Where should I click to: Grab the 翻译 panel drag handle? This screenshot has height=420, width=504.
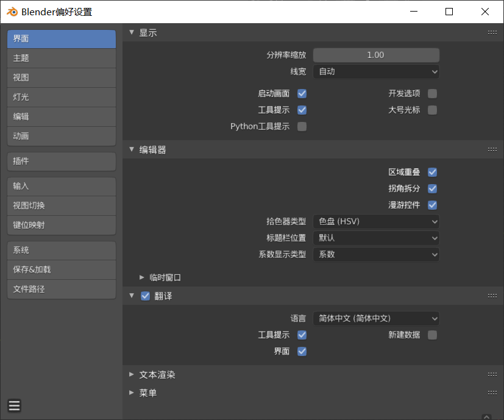pyautogui.click(x=492, y=296)
